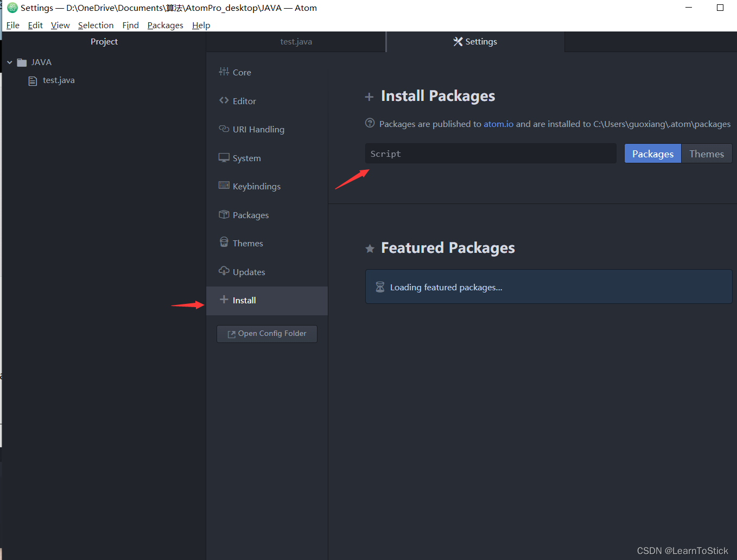This screenshot has height=560, width=737.
Task: Click the Core sliders icon
Action: [x=224, y=72]
